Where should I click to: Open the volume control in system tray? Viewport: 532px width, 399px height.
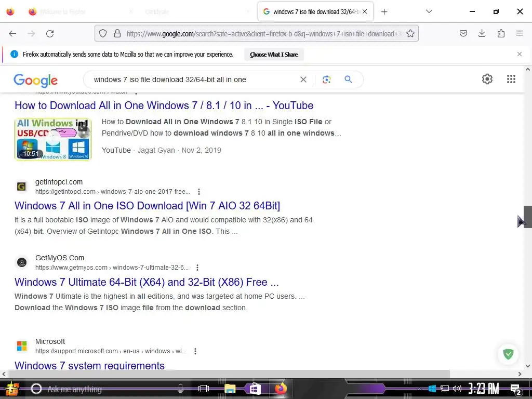(x=457, y=389)
